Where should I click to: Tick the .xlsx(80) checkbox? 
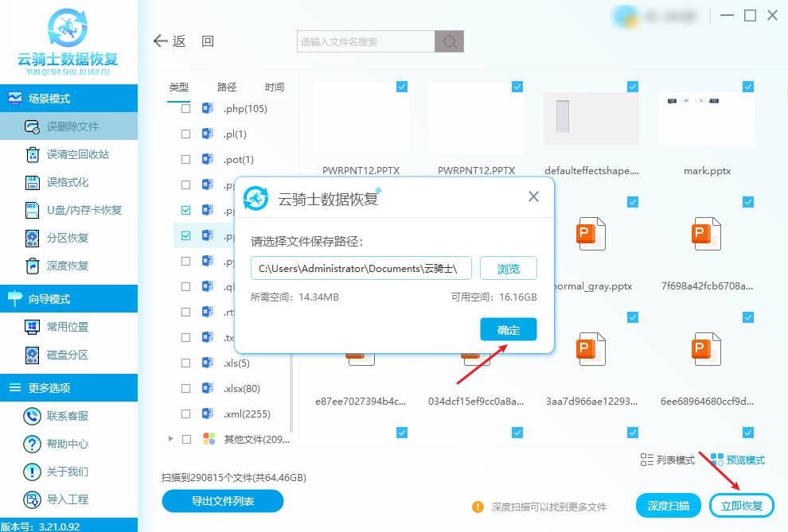(x=186, y=388)
